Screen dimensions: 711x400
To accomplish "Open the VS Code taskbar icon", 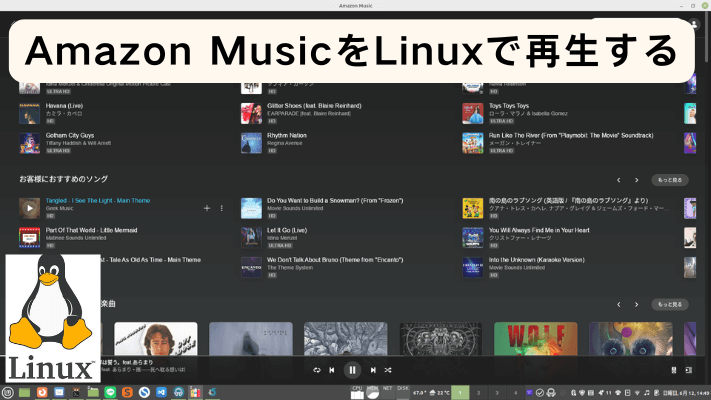I will click(161, 392).
